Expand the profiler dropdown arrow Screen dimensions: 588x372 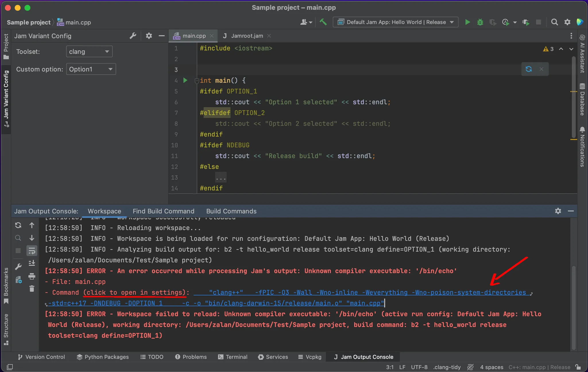tap(515, 22)
